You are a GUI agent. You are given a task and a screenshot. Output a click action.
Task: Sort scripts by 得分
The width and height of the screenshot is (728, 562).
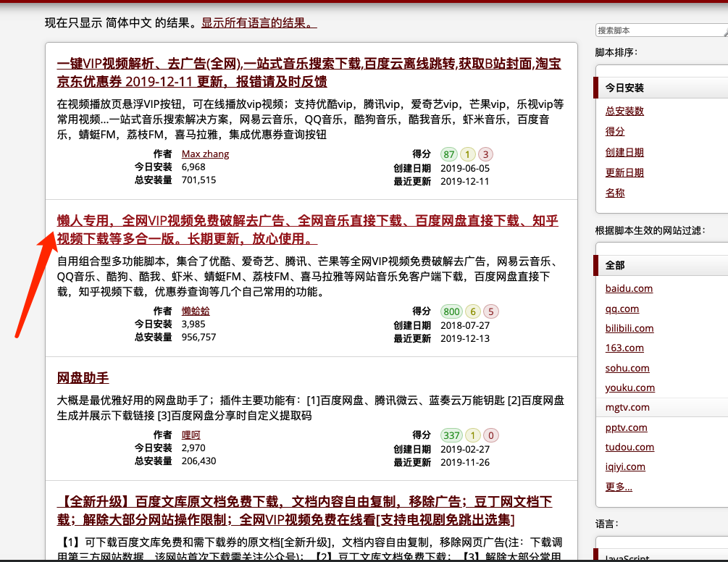tap(615, 131)
